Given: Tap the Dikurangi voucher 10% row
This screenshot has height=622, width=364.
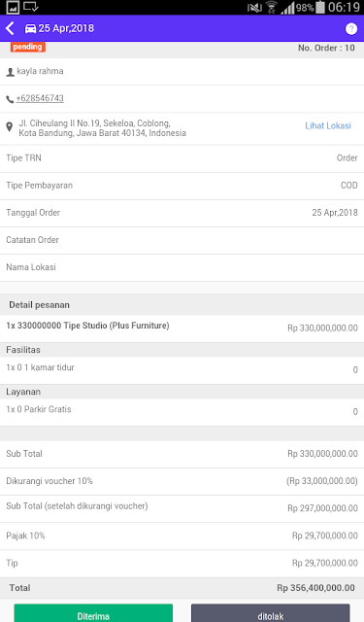Looking at the screenshot, I should (x=182, y=481).
